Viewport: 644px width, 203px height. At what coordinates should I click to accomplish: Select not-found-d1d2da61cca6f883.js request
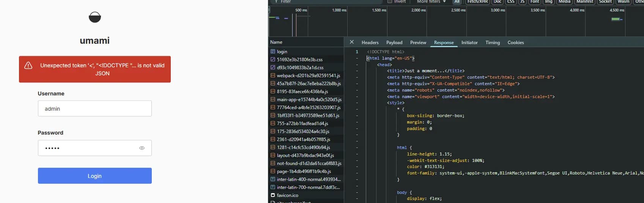pyautogui.click(x=306, y=163)
